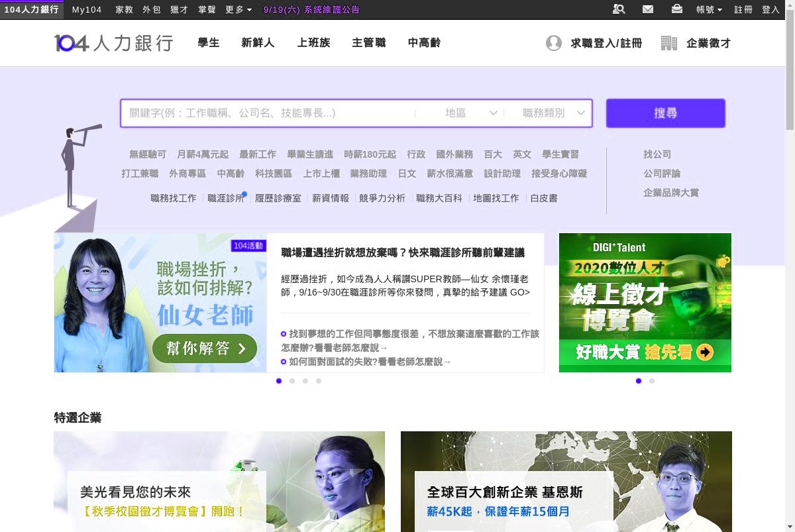This screenshot has height=532, width=795.
Task: Select the fourth main carousel dot
Action: click(x=319, y=381)
